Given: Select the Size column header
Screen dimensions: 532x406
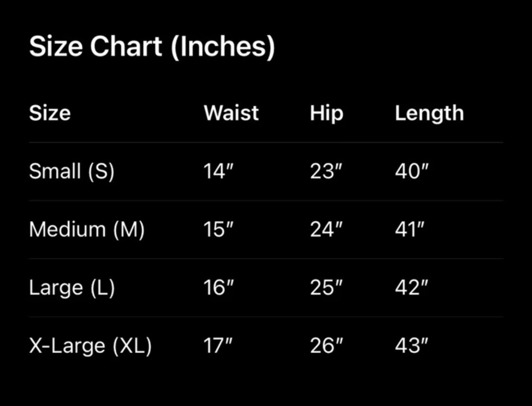Looking at the screenshot, I should (50, 114).
